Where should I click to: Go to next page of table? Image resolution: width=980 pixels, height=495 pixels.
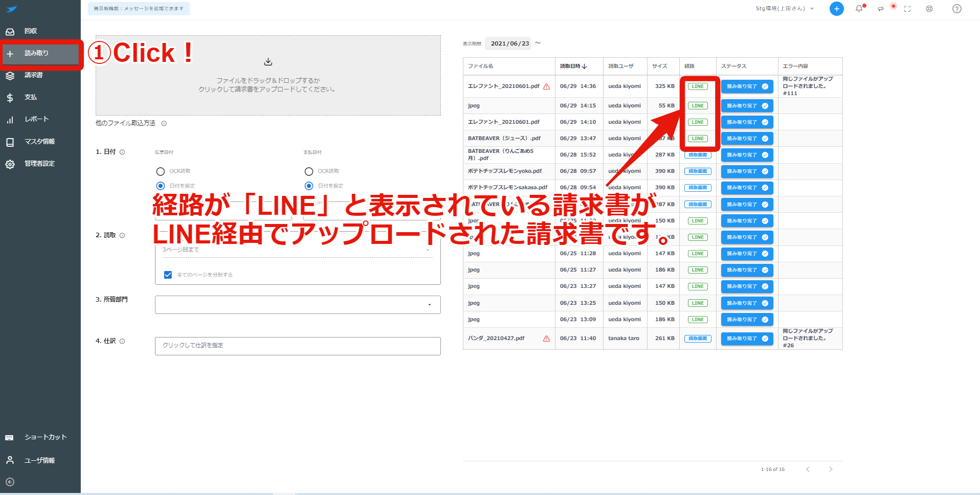click(x=831, y=469)
